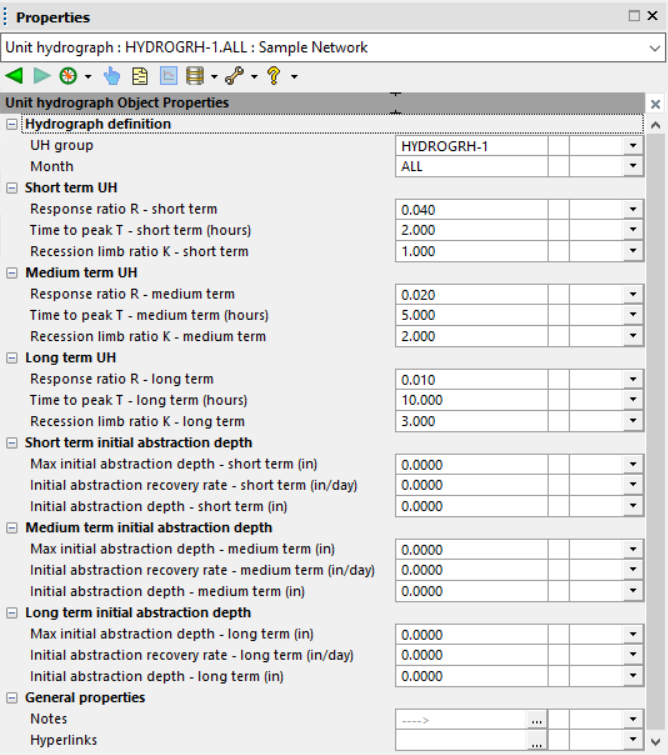This screenshot has width=668, height=755.
Task: Open the wrench icon dropdown arrow
Action: point(254,77)
